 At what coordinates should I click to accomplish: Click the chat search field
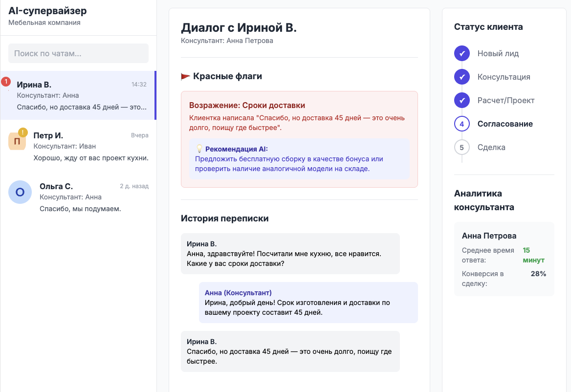point(78,53)
